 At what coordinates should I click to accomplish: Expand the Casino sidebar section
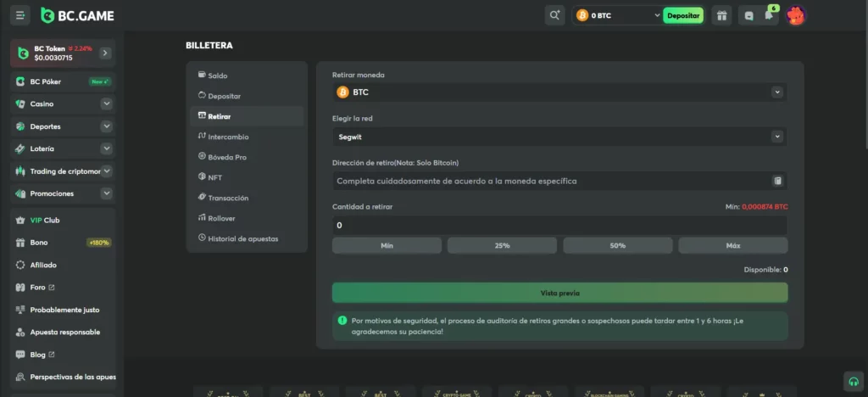tap(106, 104)
